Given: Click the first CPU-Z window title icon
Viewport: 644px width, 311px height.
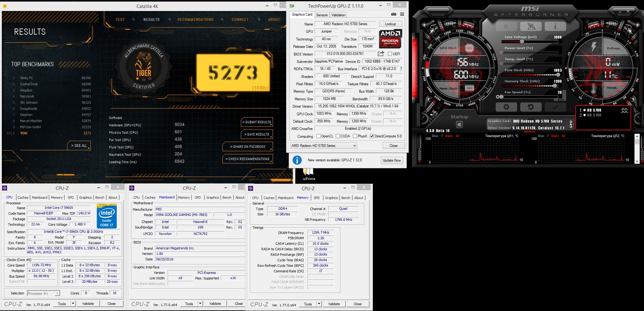Looking at the screenshot, I should tap(5, 188).
